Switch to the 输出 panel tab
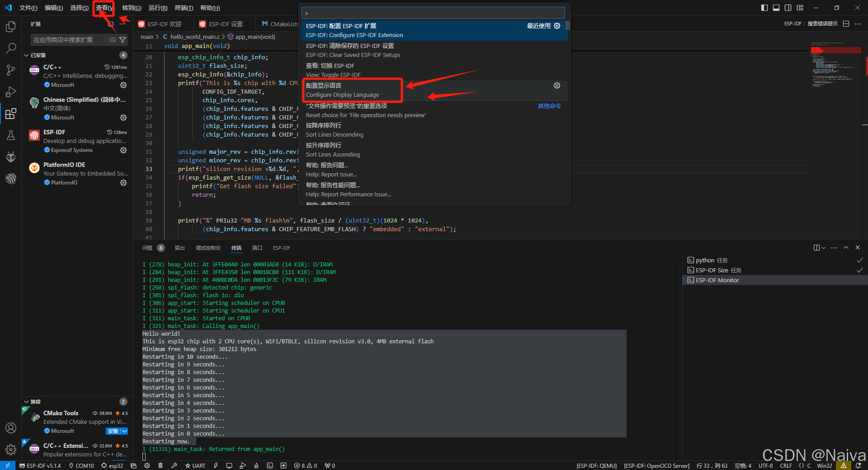 click(x=179, y=247)
